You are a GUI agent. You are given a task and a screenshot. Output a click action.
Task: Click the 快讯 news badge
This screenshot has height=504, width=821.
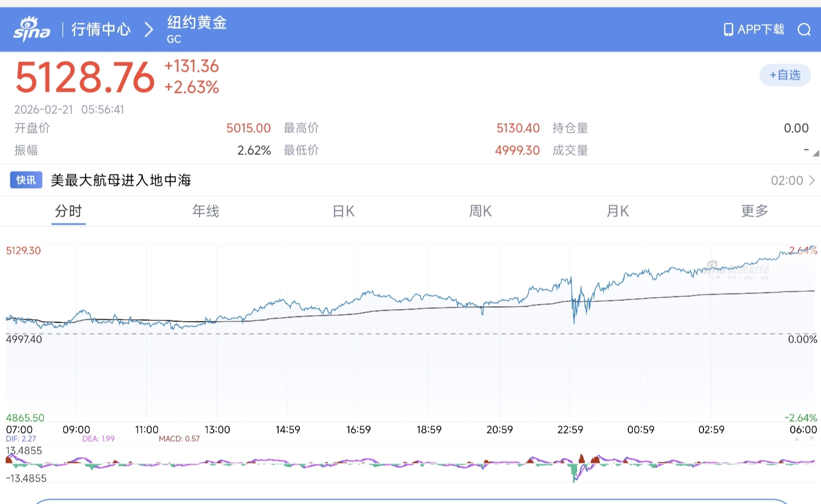[26, 180]
